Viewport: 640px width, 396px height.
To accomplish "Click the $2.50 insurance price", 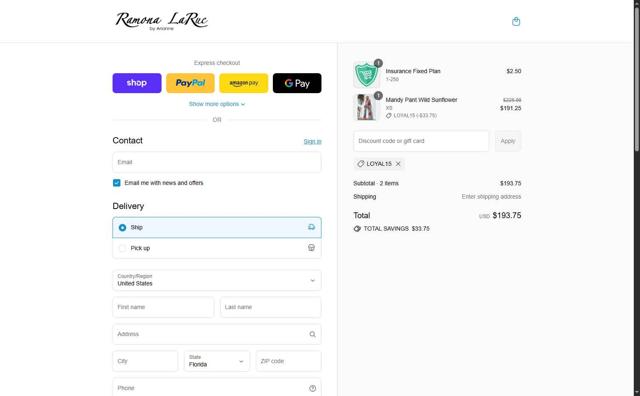I will coord(514,71).
